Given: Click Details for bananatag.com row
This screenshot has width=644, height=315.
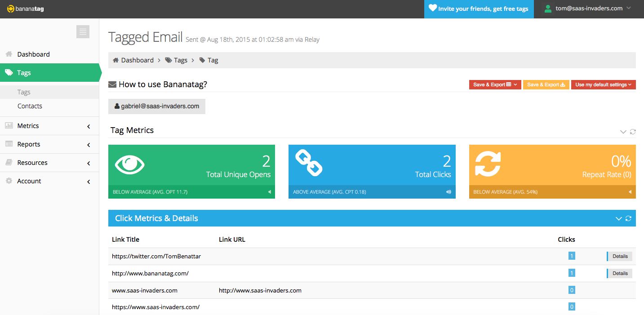Looking at the screenshot, I should [620, 273].
